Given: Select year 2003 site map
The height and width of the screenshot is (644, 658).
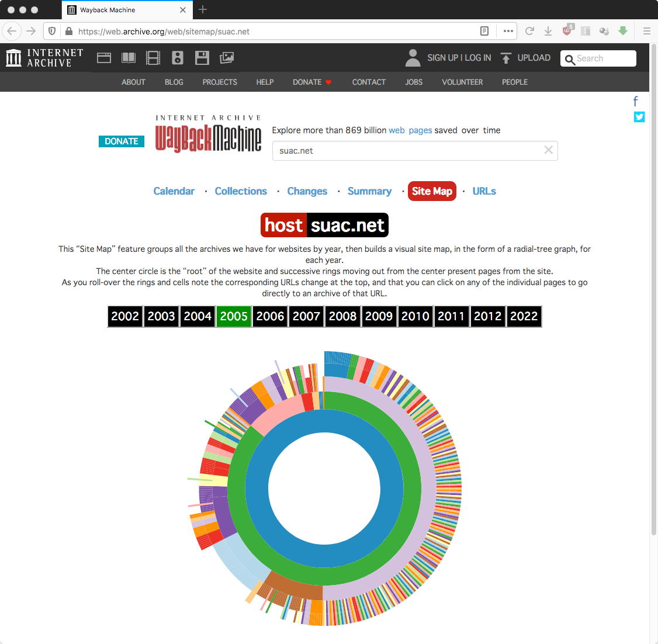Looking at the screenshot, I should click(x=161, y=316).
